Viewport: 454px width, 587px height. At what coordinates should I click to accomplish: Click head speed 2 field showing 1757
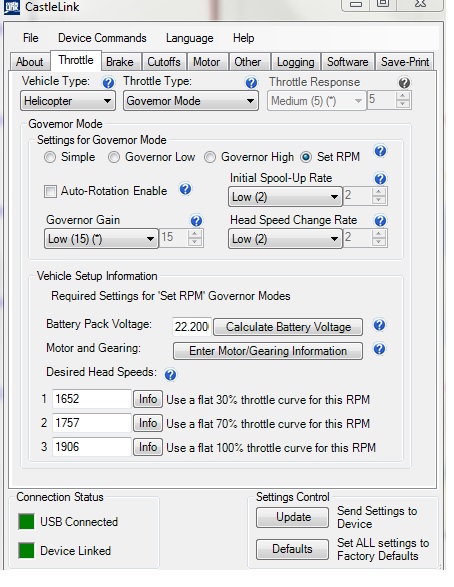tap(92, 423)
